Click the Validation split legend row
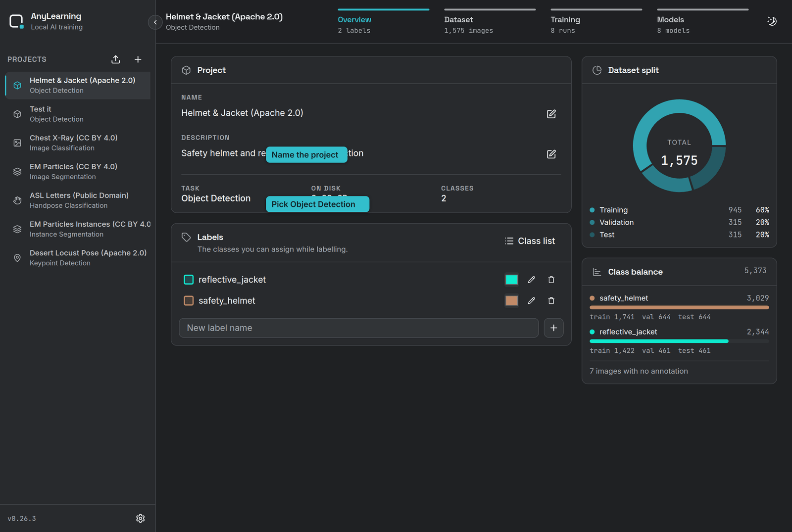 [679, 222]
